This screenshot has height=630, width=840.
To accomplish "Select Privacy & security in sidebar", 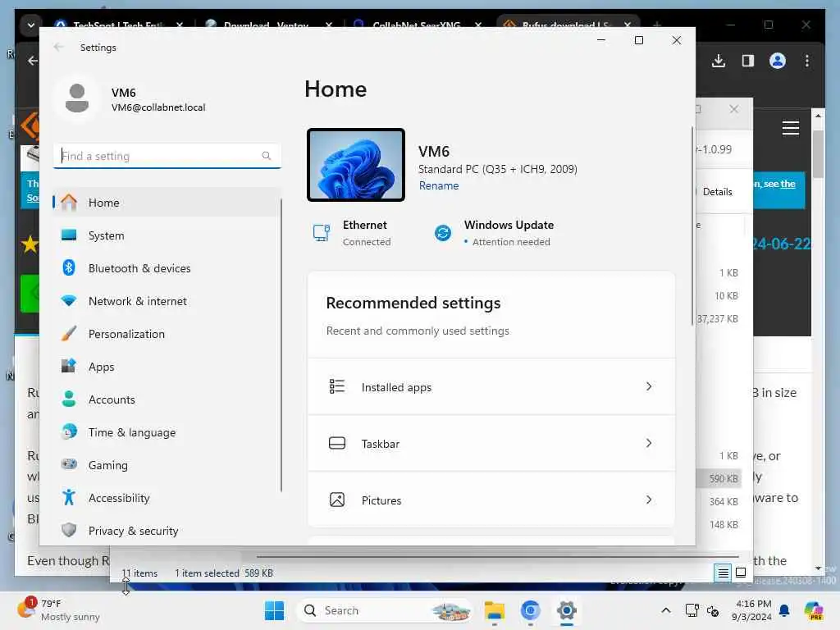I will click(167, 531).
